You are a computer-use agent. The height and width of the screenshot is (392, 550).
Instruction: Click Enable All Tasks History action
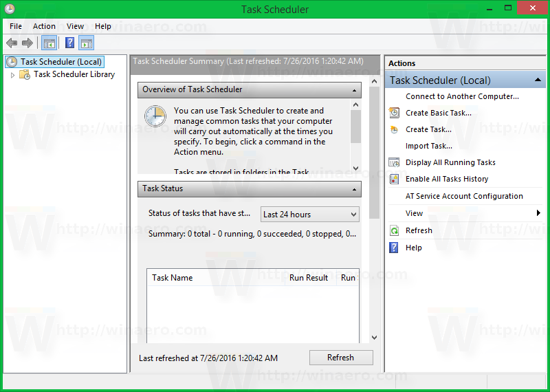coord(447,179)
